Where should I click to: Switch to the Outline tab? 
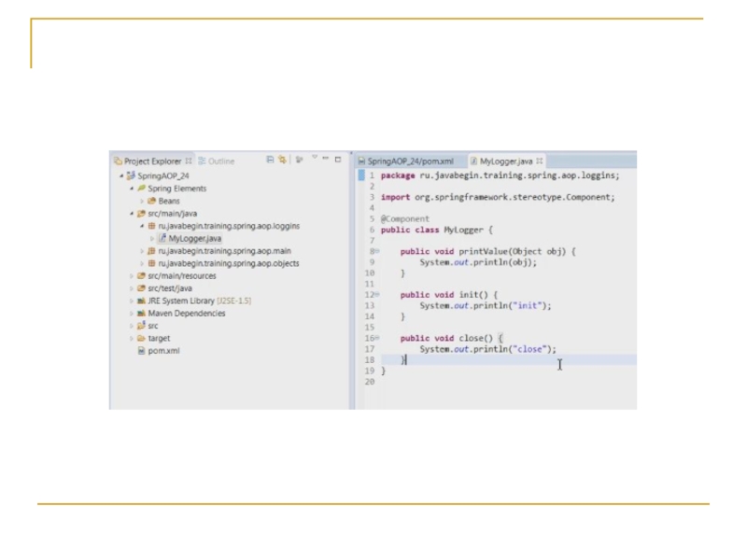coord(217,161)
